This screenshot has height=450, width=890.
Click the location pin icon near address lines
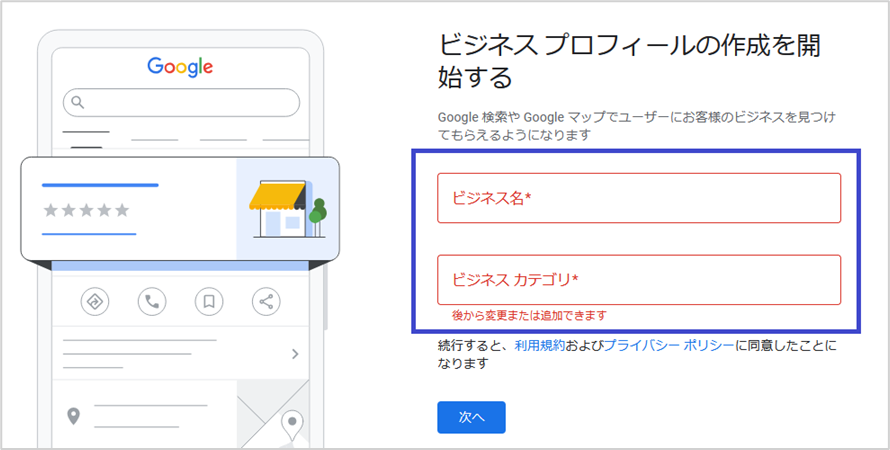[73, 416]
